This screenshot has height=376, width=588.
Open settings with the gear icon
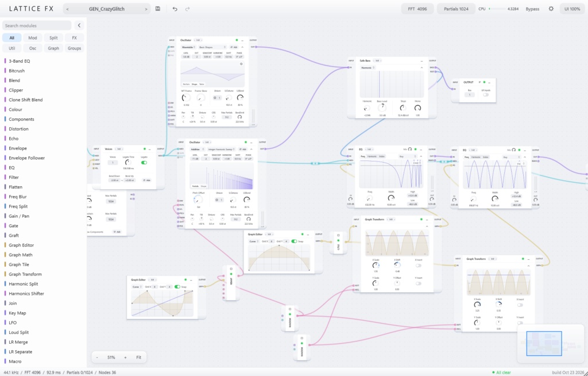[551, 9]
